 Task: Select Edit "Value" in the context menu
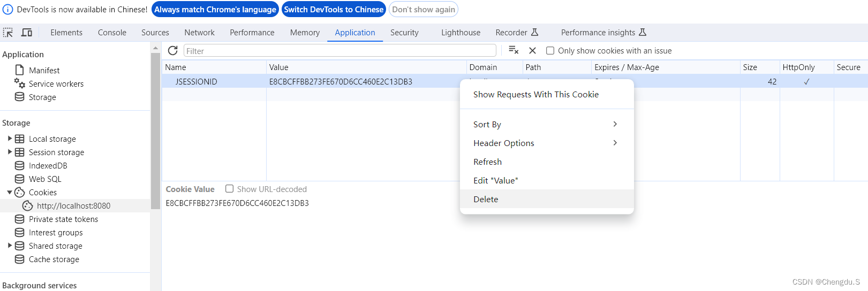547,180
